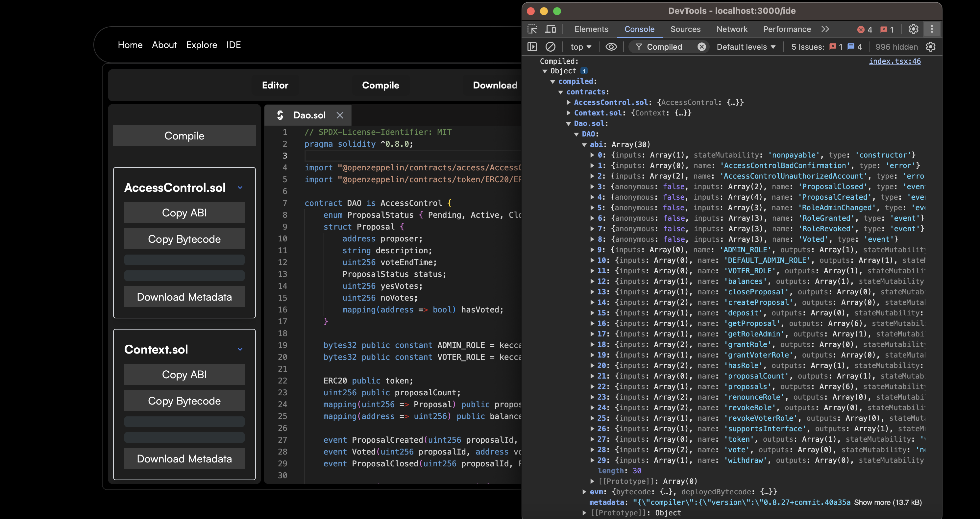Open console settings gear icon
This screenshot has height=519, width=980.
click(x=931, y=47)
